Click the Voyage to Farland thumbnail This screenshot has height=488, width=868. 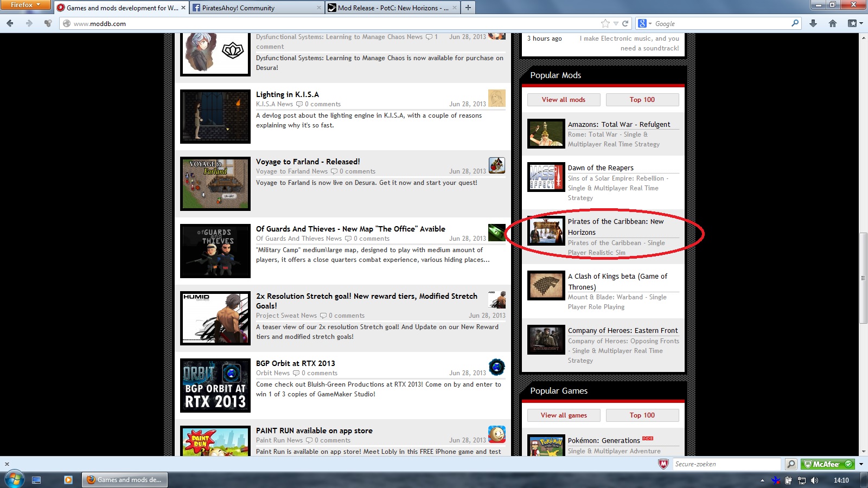click(x=215, y=184)
